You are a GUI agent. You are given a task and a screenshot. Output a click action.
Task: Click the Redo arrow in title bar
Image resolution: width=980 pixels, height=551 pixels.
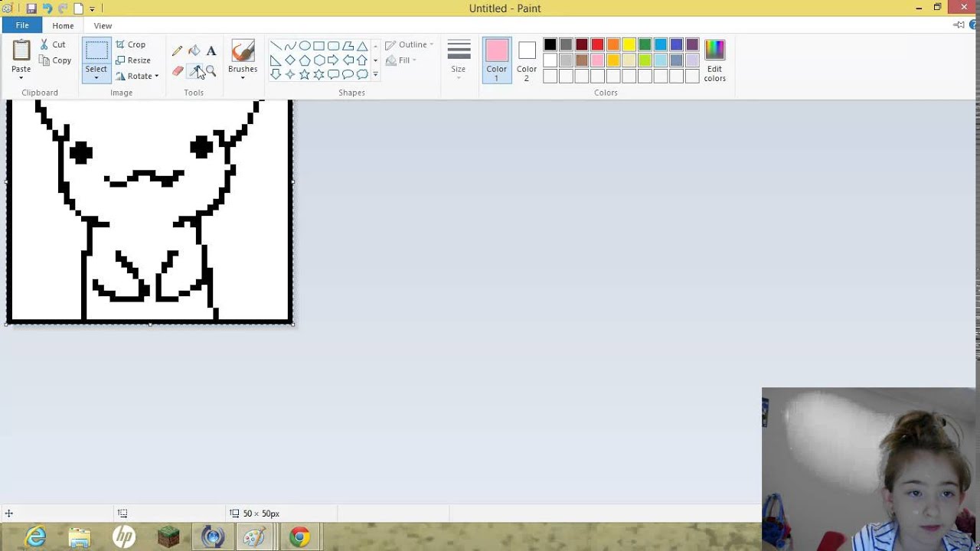[x=62, y=8]
